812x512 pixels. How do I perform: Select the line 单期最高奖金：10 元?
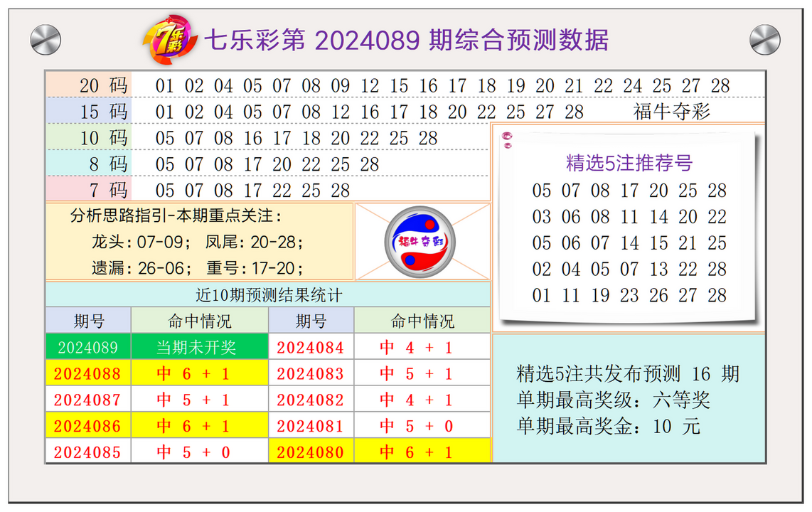pyautogui.click(x=609, y=426)
